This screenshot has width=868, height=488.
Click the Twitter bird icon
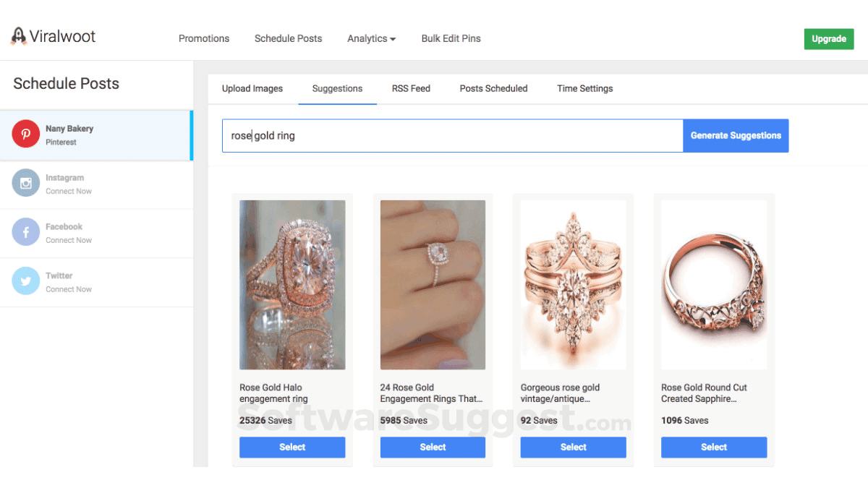pos(25,281)
